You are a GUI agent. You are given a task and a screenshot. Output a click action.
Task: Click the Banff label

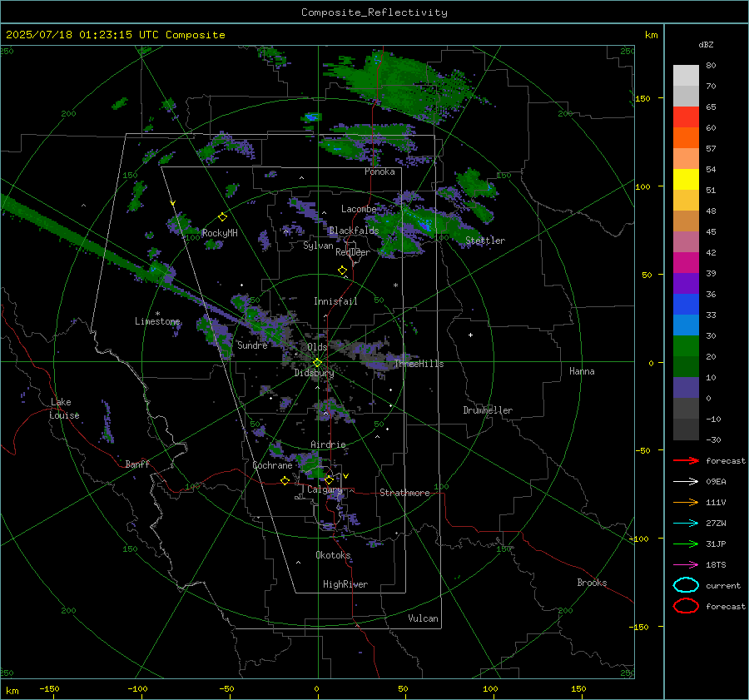click(x=137, y=464)
